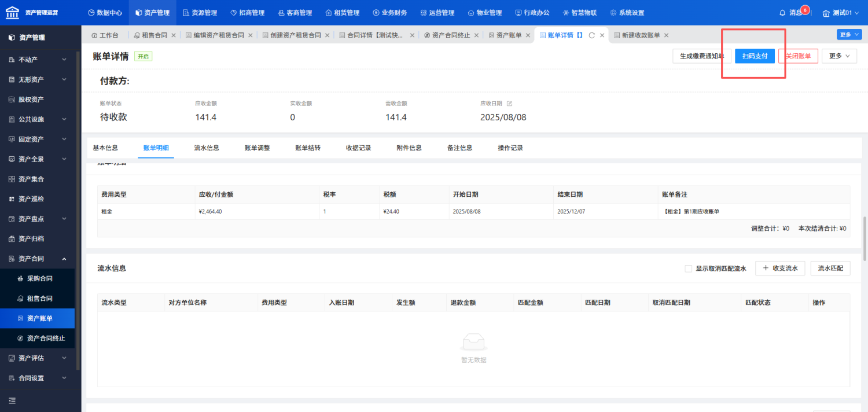
Task: Click the 扫码支付 button
Action: (755, 56)
